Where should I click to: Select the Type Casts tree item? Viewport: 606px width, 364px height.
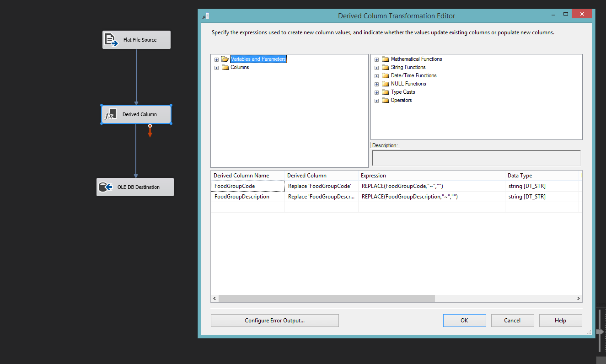[x=403, y=92]
